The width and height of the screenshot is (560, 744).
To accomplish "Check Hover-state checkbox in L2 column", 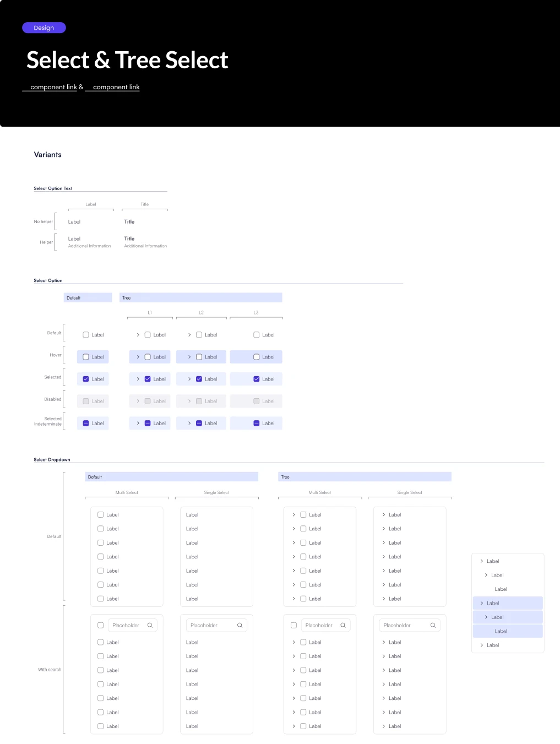I will tap(199, 357).
